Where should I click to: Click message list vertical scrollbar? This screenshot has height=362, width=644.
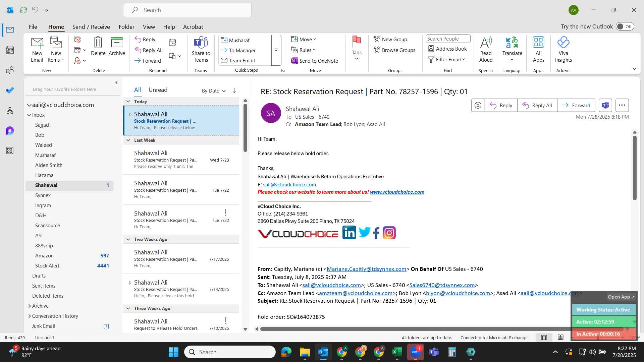245,127
